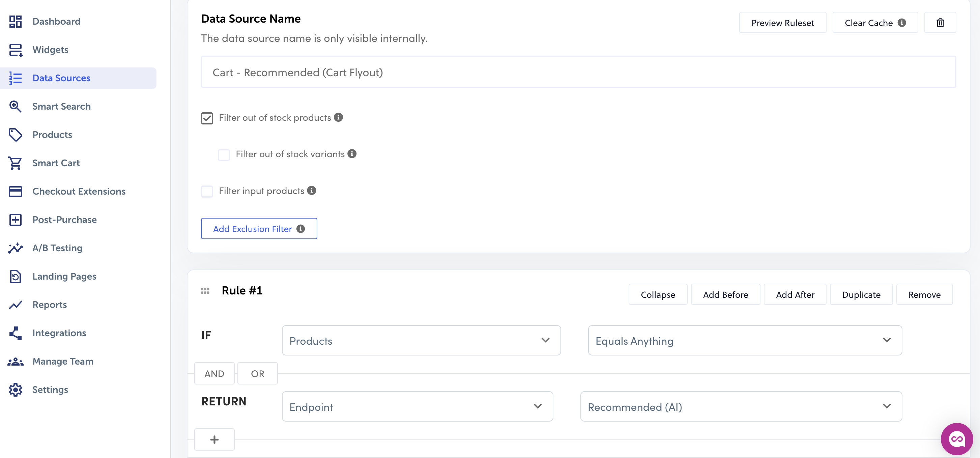The image size is (980, 458).
Task: Click the A/B Testing sidebar icon
Action: coord(15,248)
